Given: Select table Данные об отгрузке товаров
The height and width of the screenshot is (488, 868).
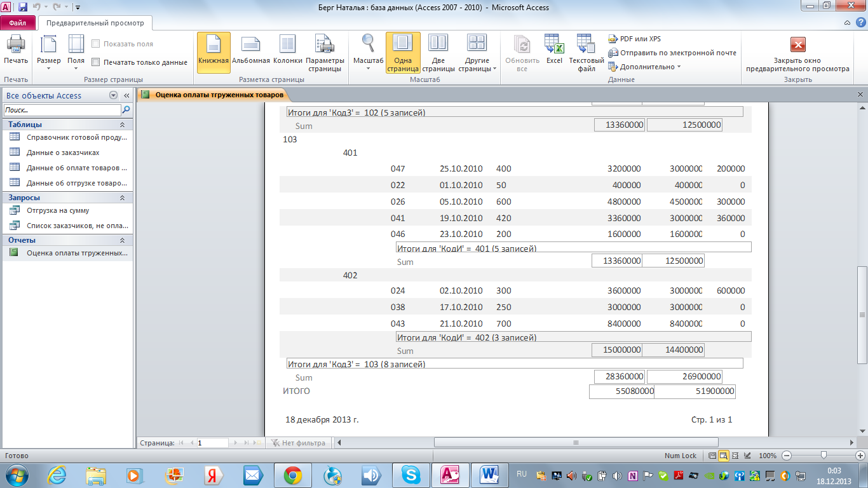Looking at the screenshot, I should 68,182.
